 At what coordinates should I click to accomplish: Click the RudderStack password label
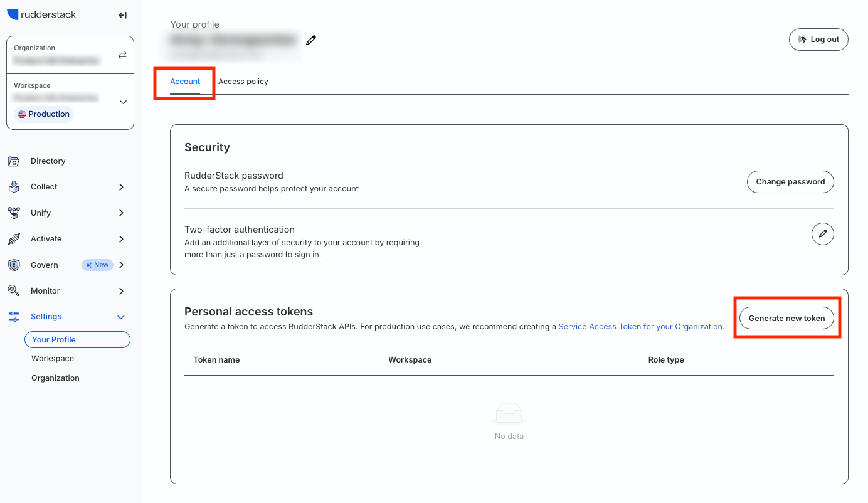(234, 176)
